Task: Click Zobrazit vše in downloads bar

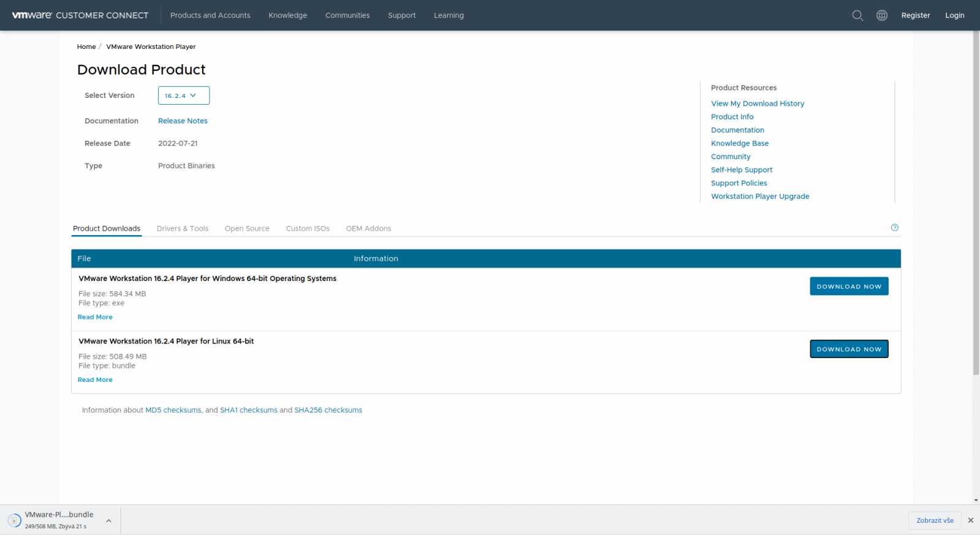Action: pyautogui.click(x=935, y=520)
